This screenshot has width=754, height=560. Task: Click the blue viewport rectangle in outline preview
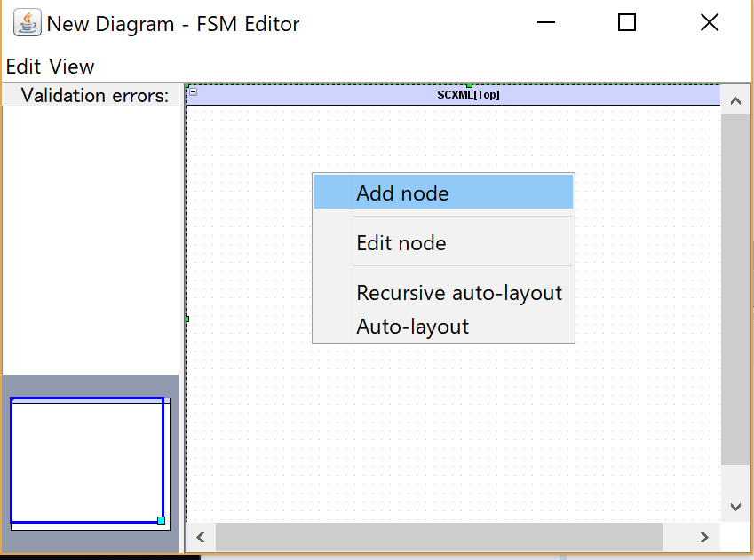click(x=87, y=460)
